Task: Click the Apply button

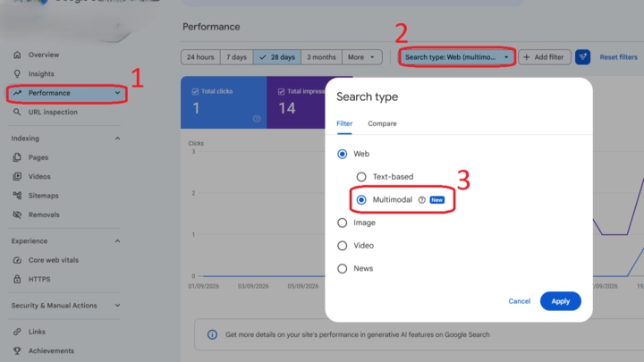Action: [x=560, y=301]
